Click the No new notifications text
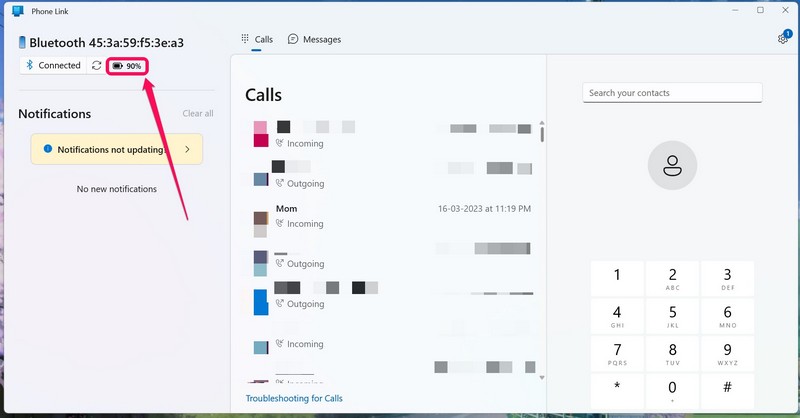 click(117, 189)
